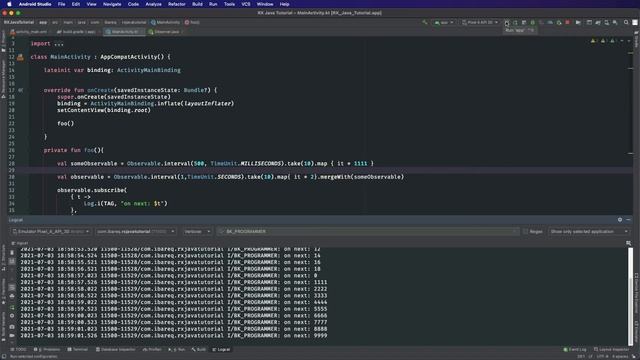Click the Debug 'app' bug icon

[533, 22]
